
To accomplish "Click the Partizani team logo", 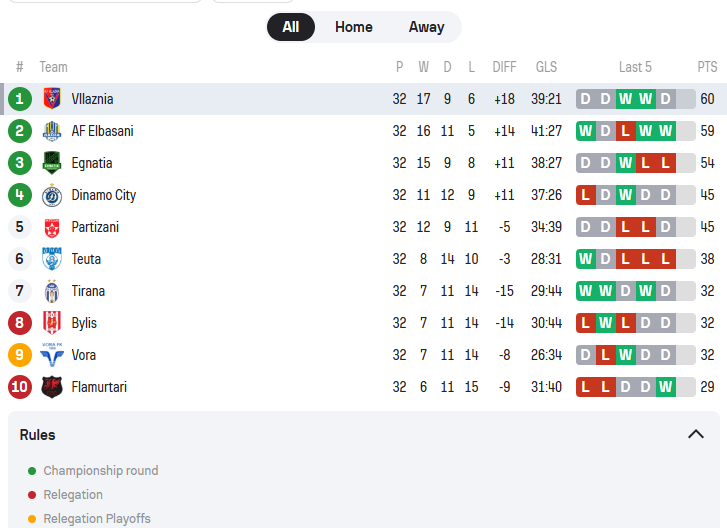I will pos(52,227).
